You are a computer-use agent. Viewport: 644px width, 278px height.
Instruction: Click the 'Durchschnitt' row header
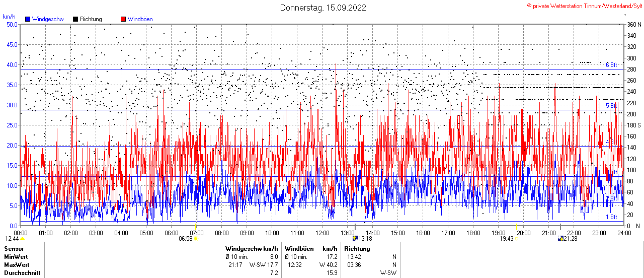(x=22, y=273)
